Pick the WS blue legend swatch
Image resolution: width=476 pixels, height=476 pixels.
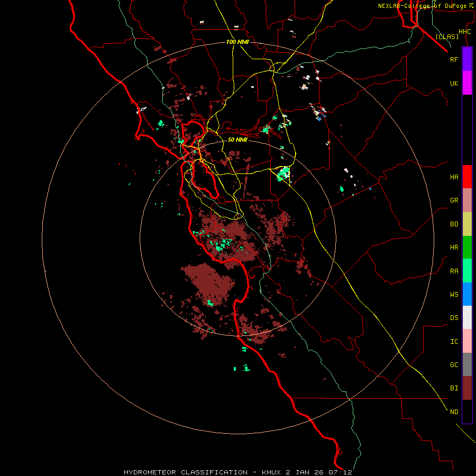coord(467,294)
